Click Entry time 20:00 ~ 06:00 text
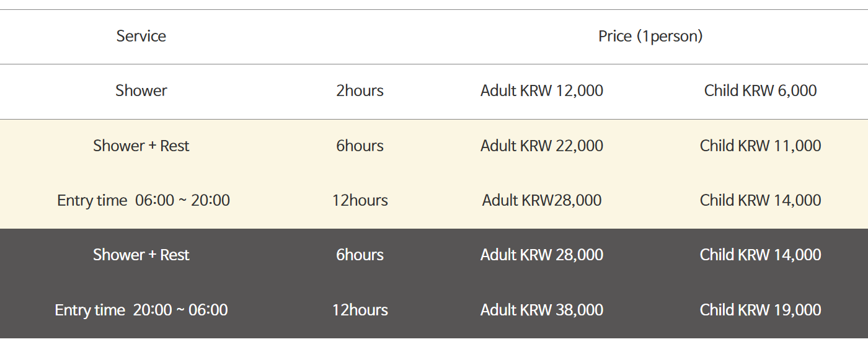 tap(141, 310)
